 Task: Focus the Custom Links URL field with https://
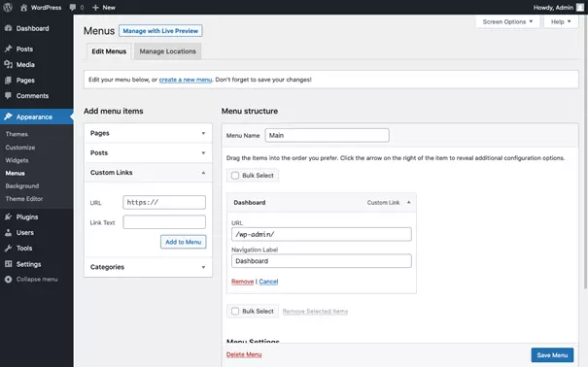click(x=164, y=202)
